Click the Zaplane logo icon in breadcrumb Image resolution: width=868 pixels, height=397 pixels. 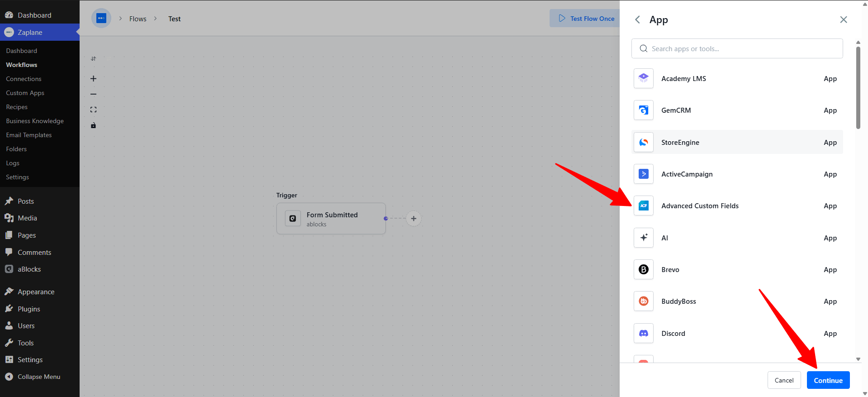click(x=101, y=19)
